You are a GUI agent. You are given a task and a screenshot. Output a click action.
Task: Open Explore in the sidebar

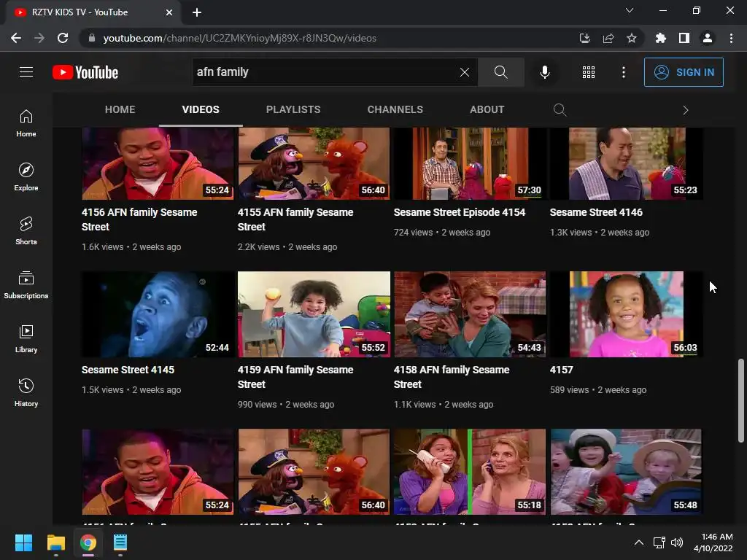click(x=26, y=176)
